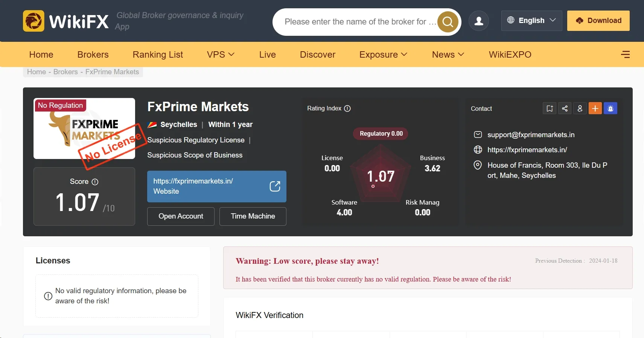
Task: Click the share icon in Contact panel
Action: click(x=565, y=109)
